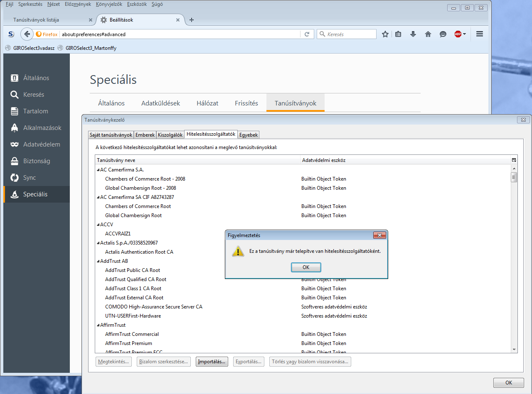Click into the Keresés search field
The height and width of the screenshot is (394, 532).
(347, 34)
